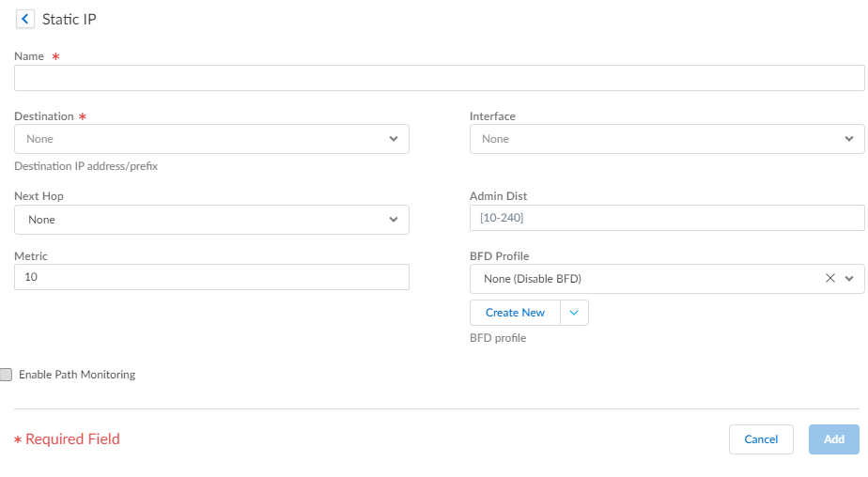Click the Admin Dist input field
This screenshot has width=868, height=477.
tap(666, 218)
